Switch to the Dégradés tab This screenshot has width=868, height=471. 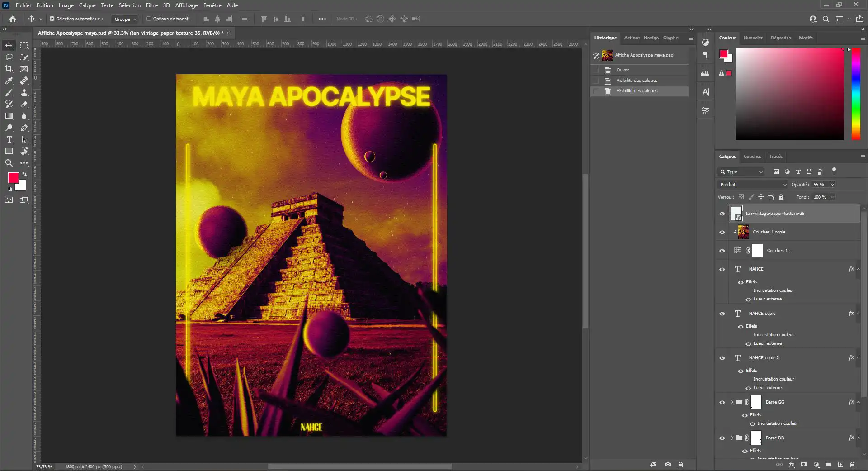tap(781, 38)
